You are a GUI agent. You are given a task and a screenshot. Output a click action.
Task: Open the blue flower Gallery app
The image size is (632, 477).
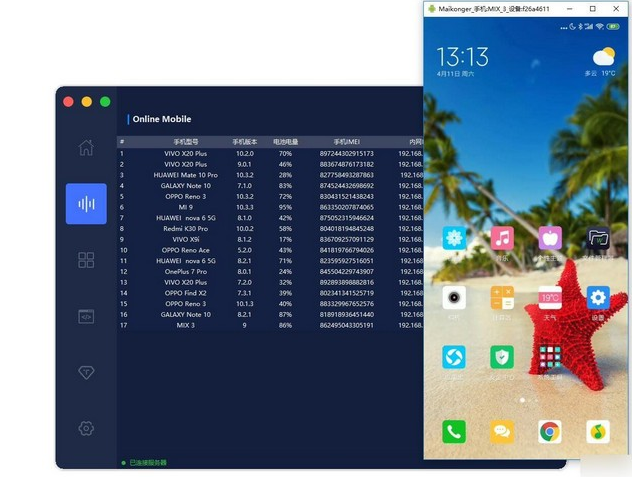tap(454, 238)
